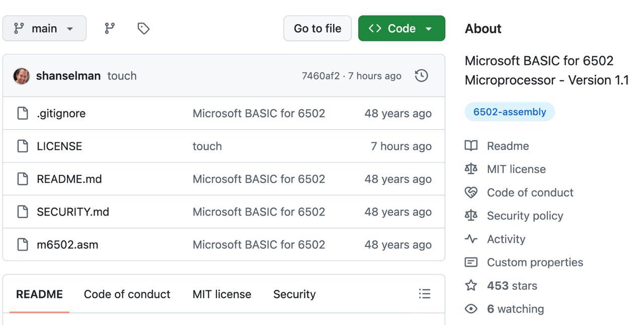Switch to the Code of conduct tab
This screenshot has height=325, width=644.
127,294
